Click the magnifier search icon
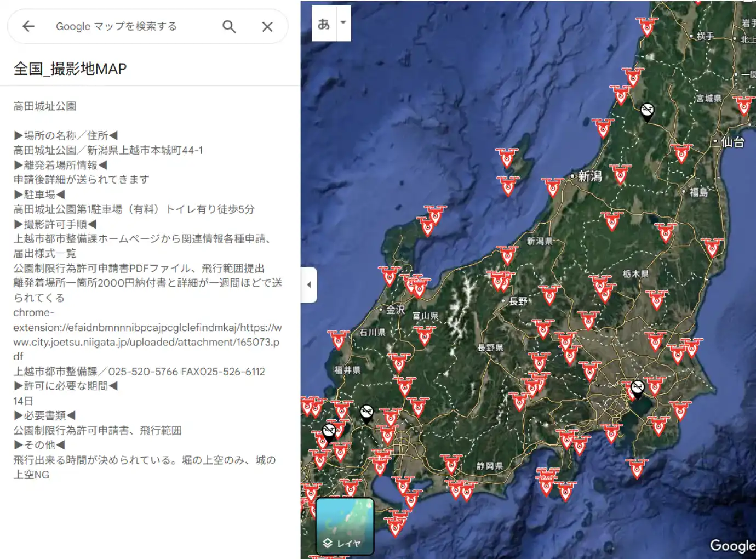Viewport: 756px width, 559px height. pyautogui.click(x=229, y=26)
